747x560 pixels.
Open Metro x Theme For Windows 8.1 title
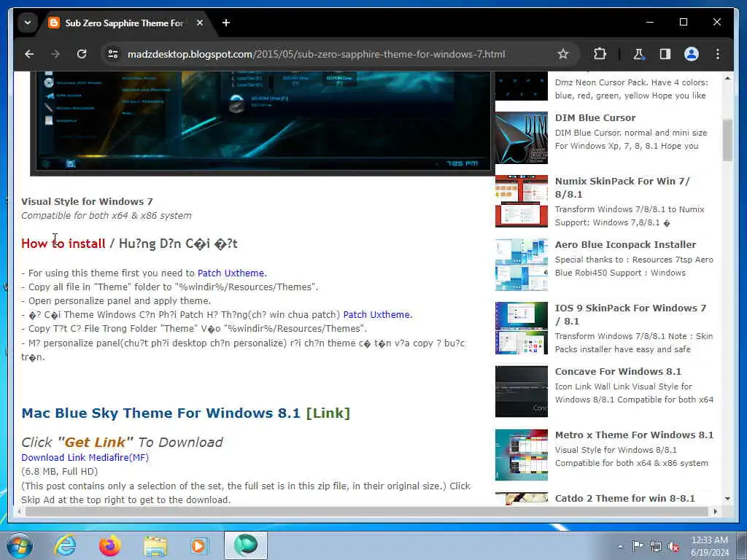coord(634,435)
